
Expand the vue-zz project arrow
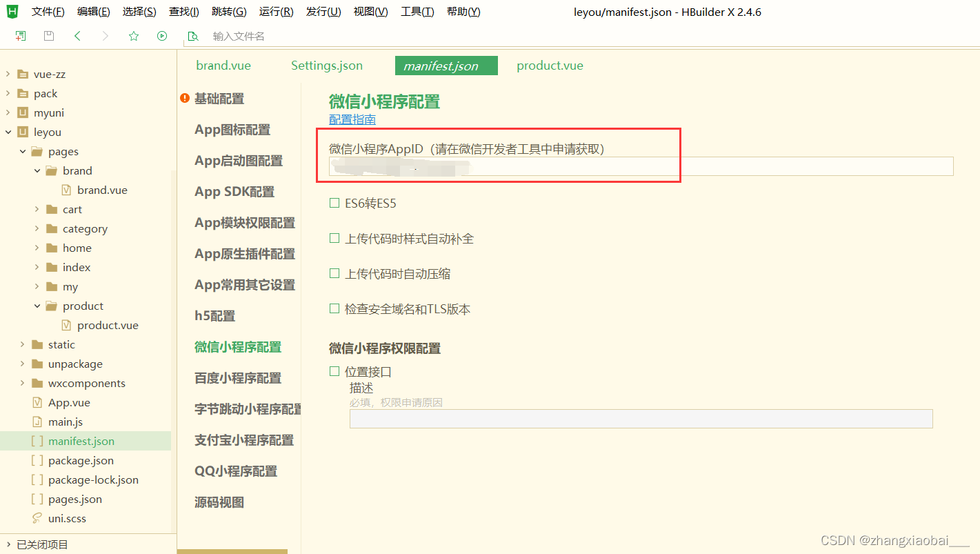tap(8, 74)
